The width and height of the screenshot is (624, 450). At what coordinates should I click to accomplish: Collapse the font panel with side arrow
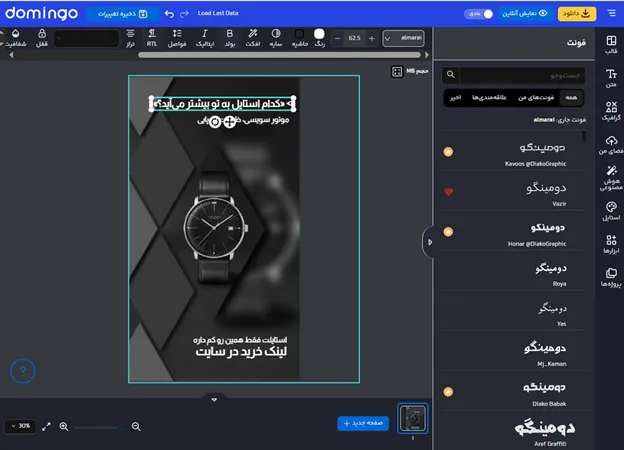click(x=430, y=242)
